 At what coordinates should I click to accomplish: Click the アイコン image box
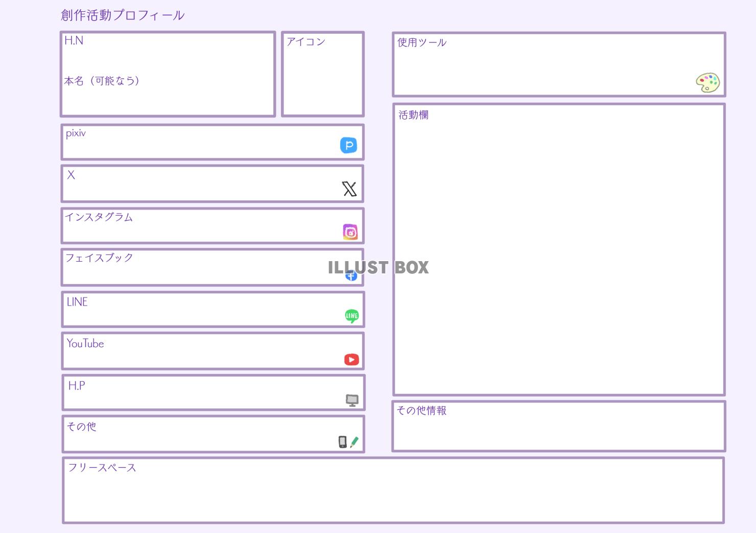[322, 77]
